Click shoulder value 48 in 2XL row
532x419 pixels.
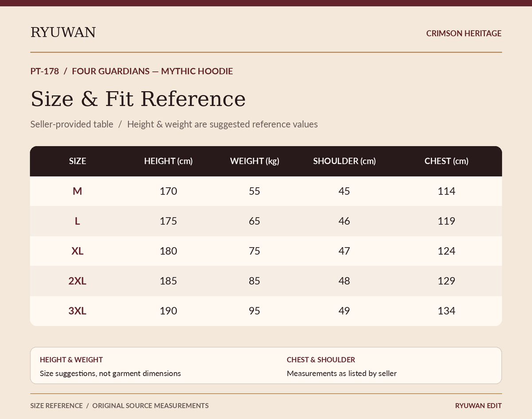pyautogui.click(x=344, y=281)
